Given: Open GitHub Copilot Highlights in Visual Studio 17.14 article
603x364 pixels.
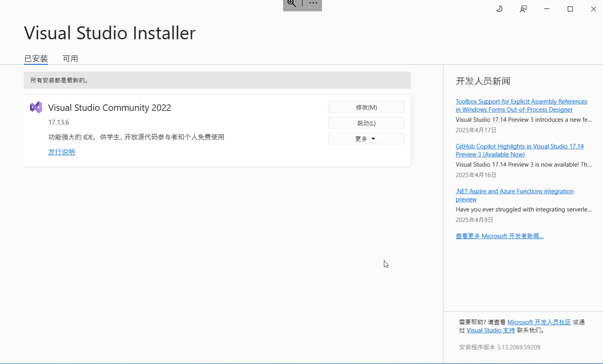Looking at the screenshot, I should (520, 151).
